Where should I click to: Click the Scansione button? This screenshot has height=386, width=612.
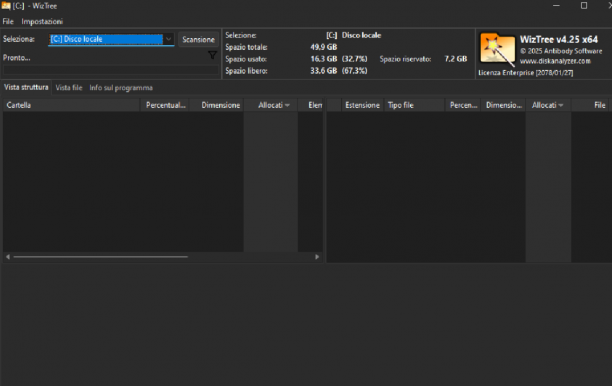pos(198,39)
